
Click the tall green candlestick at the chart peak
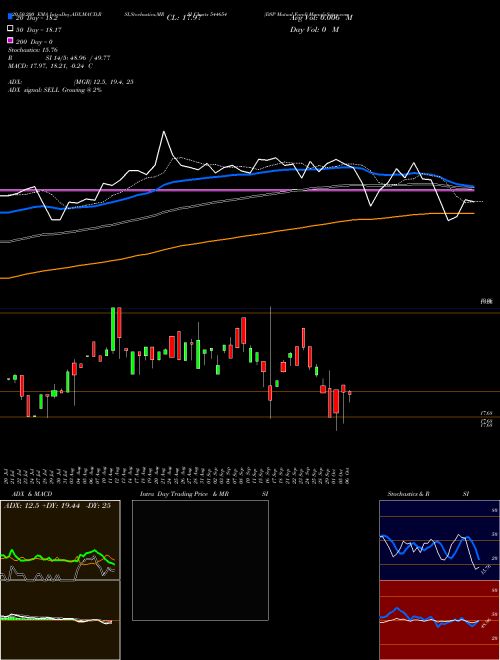pyautogui.click(x=113, y=329)
